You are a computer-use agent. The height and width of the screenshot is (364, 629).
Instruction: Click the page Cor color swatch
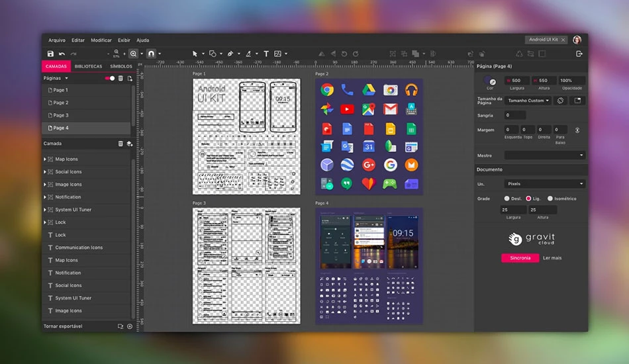(490, 80)
